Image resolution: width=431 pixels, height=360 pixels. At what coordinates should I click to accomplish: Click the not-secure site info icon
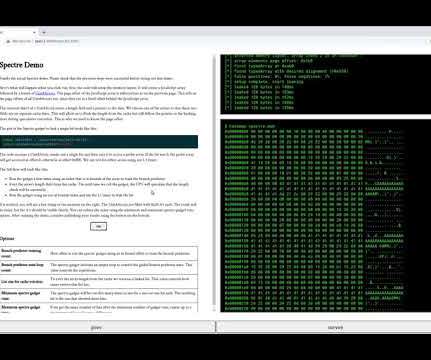pyautogui.click(x=8, y=41)
